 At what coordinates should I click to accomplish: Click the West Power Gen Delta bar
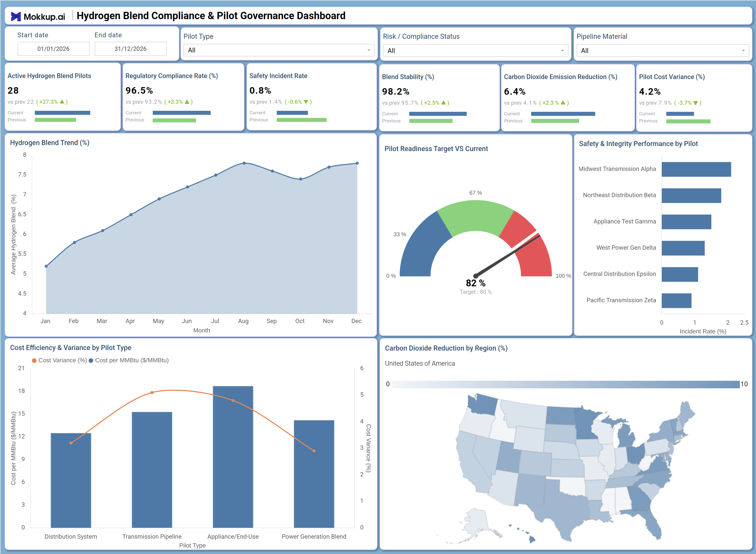[683, 248]
